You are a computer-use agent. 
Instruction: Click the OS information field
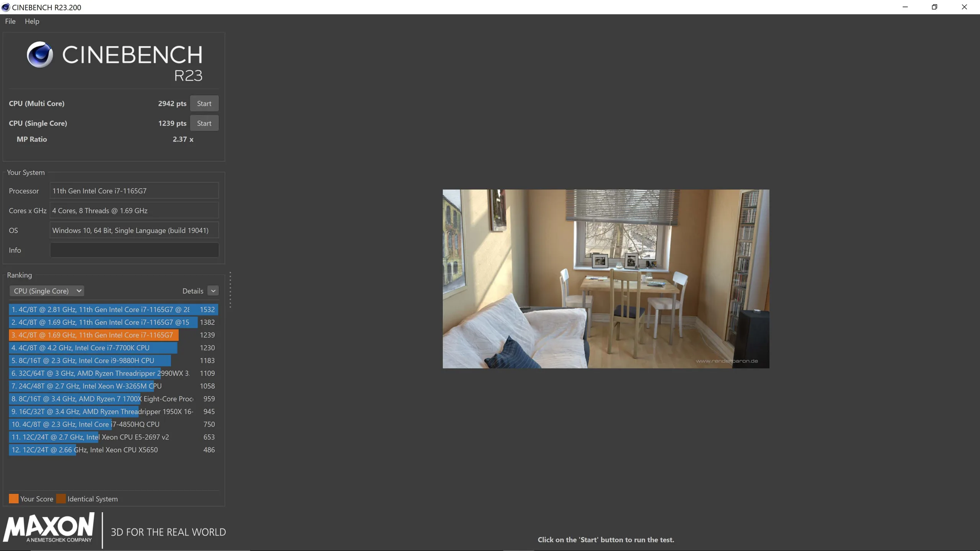click(x=134, y=230)
